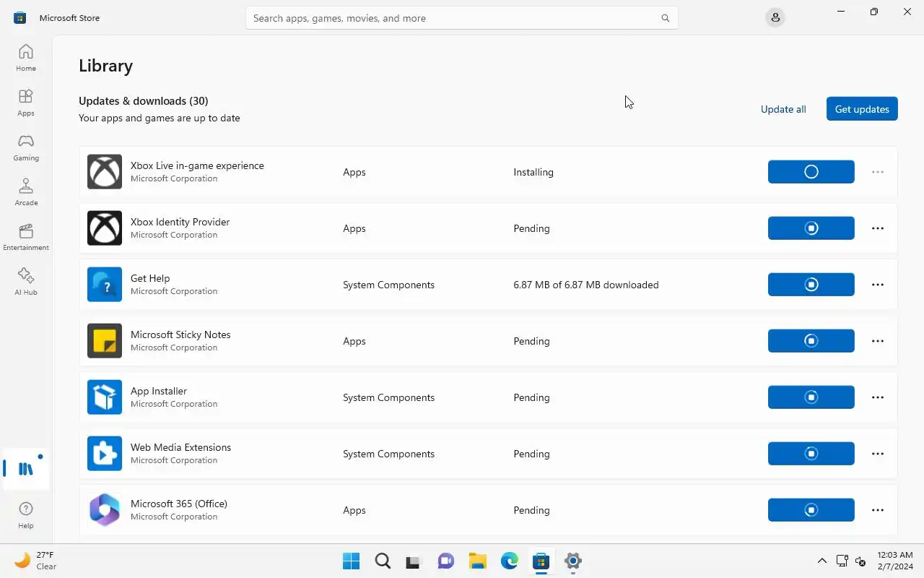Select Entertainment in the sidebar
924x578 pixels.
(x=26, y=237)
